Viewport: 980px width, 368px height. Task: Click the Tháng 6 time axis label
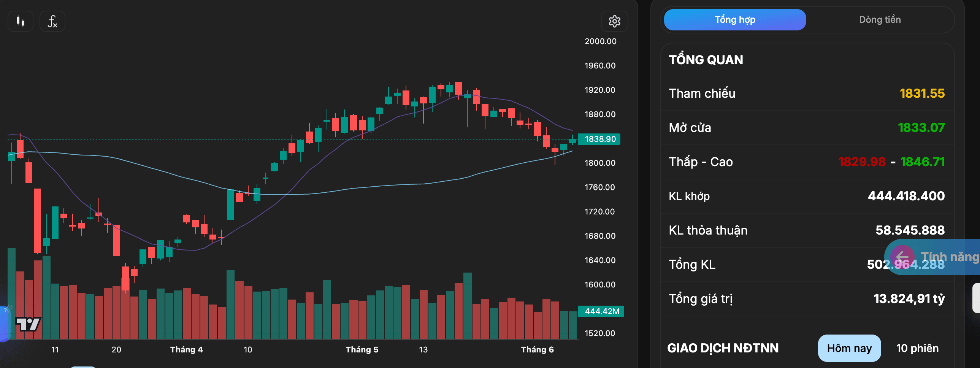[x=537, y=350]
